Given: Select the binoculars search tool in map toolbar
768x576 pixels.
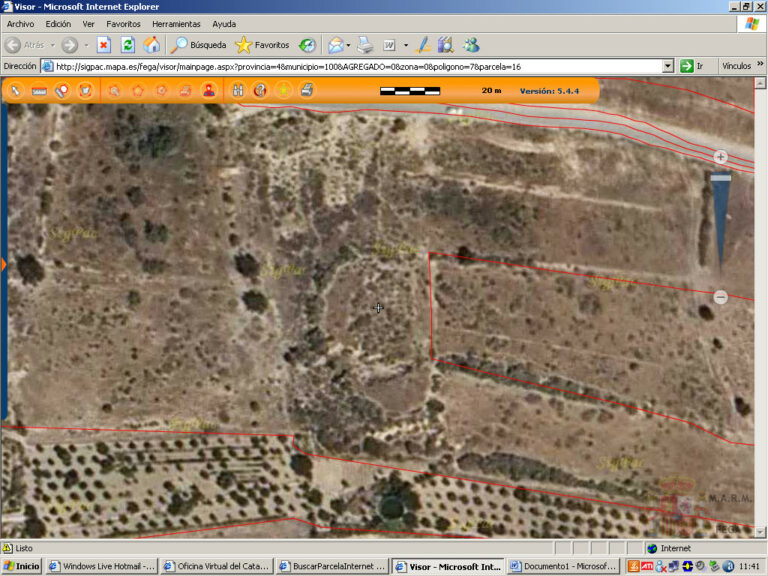Looking at the screenshot, I should (238, 91).
